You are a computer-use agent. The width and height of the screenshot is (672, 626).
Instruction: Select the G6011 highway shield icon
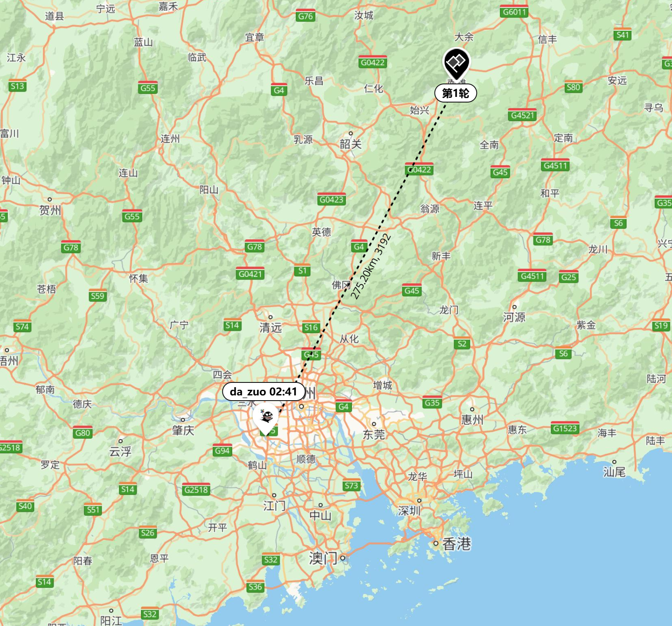[x=514, y=12]
